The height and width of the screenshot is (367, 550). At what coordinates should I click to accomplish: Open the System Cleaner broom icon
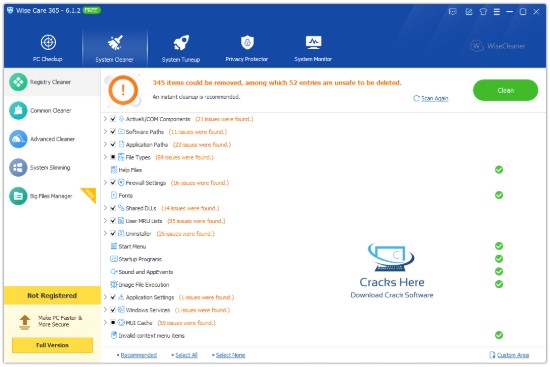point(115,42)
